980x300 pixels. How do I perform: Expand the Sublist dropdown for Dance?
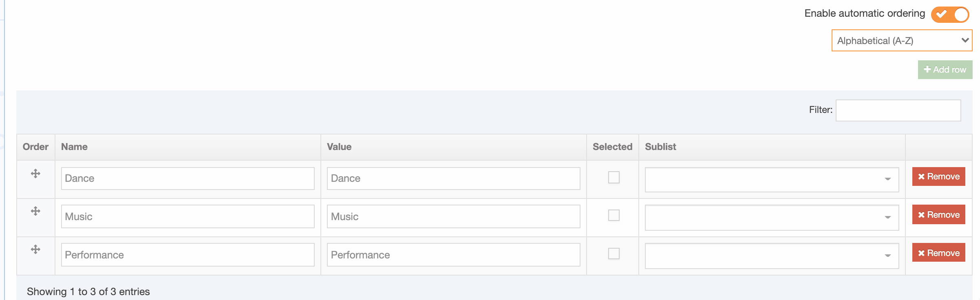pos(771,179)
